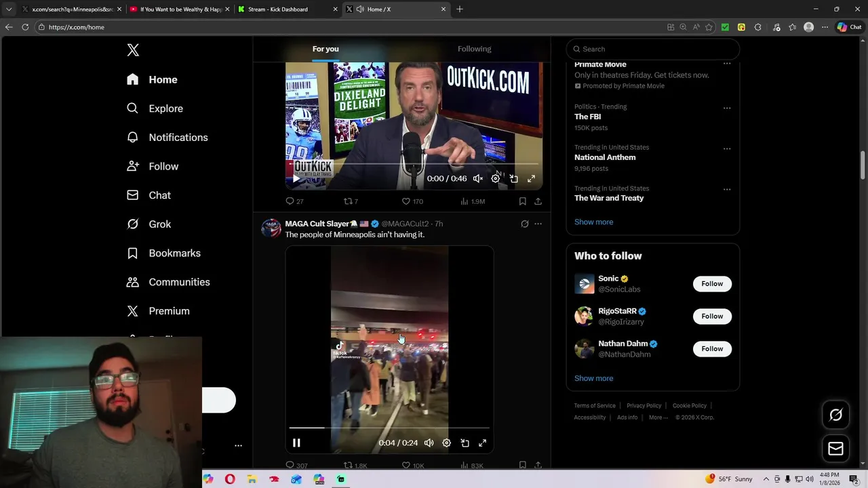Image resolution: width=868 pixels, height=488 pixels.
Task: Mute the OutKick video
Action: [478, 178]
